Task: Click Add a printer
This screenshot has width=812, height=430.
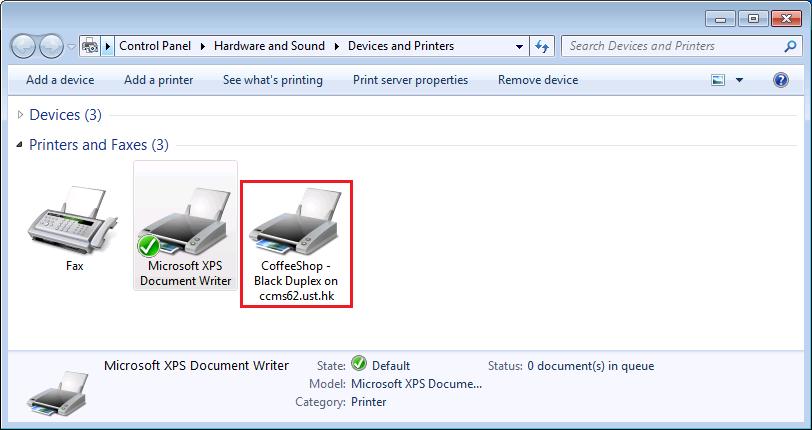Action: tap(158, 80)
